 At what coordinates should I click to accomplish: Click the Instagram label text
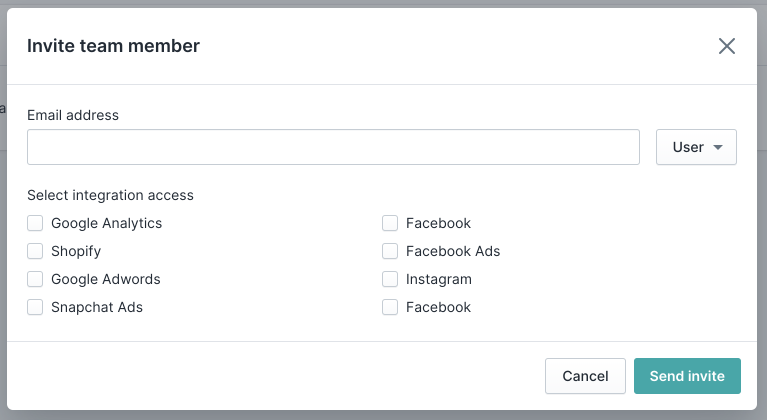click(x=438, y=279)
